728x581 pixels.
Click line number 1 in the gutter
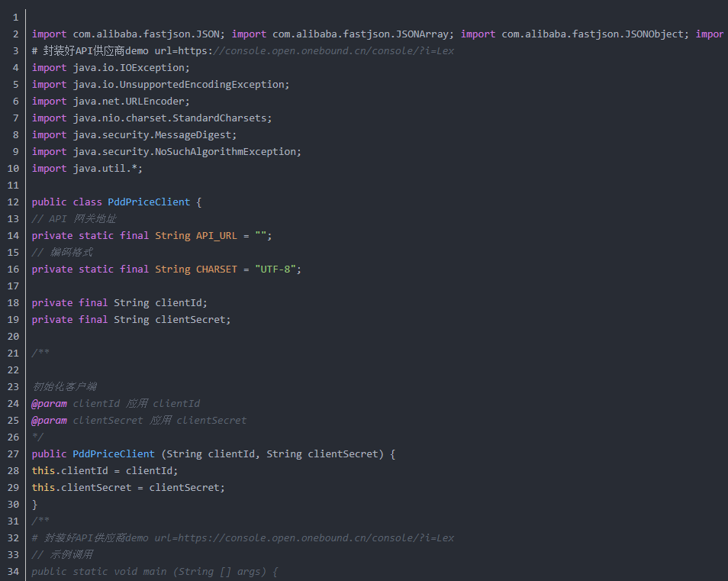15,17
